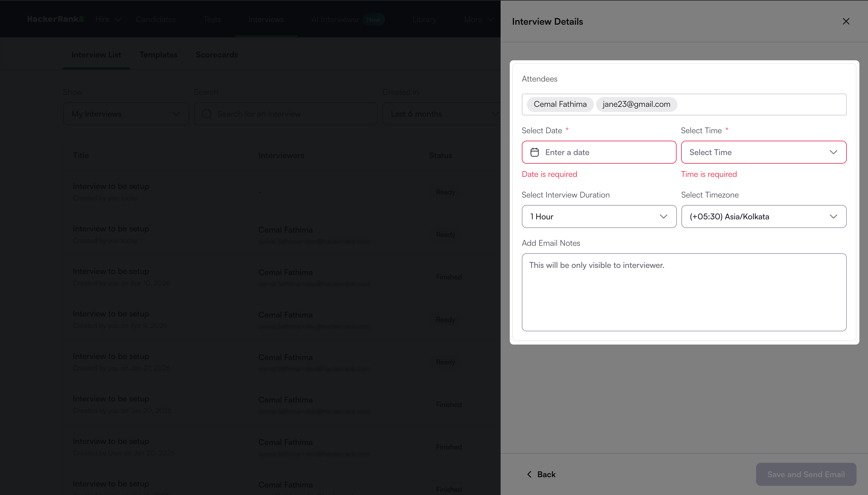
Task: Open the Candidates menu item
Action: pos(156,19)
